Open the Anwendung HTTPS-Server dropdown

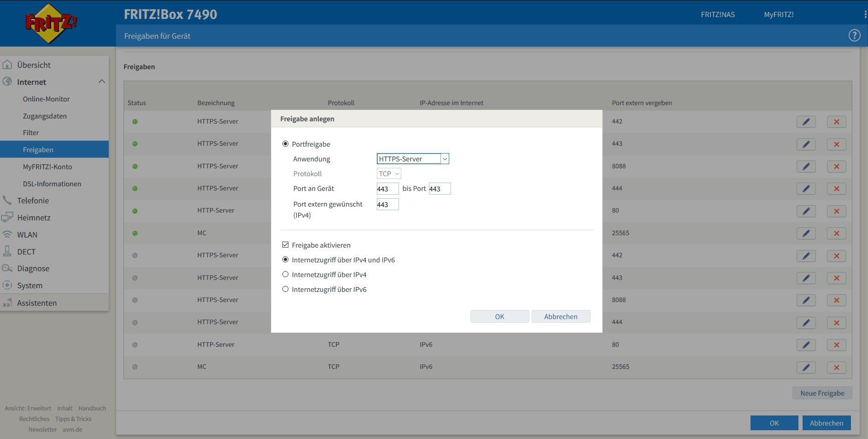click(x=413, y=159)
